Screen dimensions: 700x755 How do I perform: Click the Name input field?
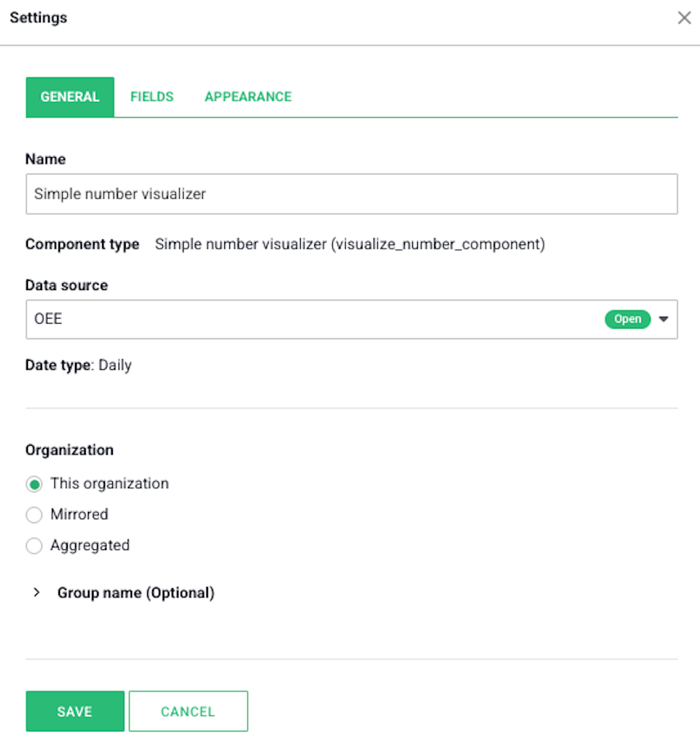pyautogui.click(x=351, y=194)
